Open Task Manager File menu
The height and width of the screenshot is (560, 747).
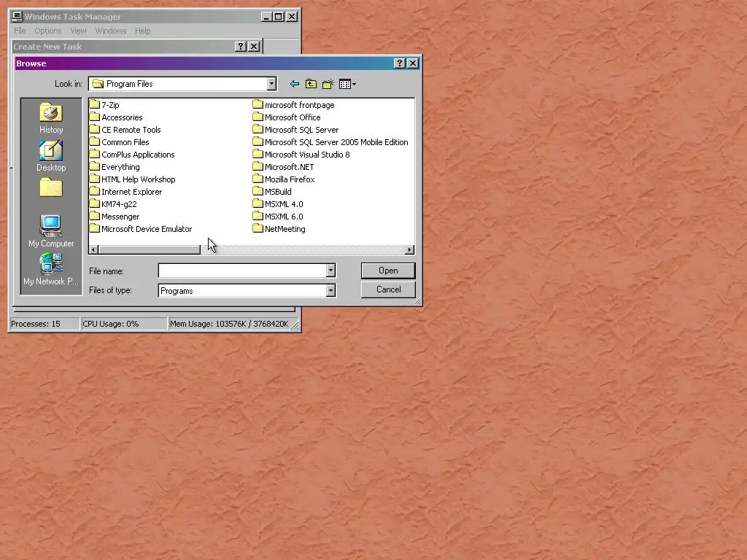tap(20, 31)
